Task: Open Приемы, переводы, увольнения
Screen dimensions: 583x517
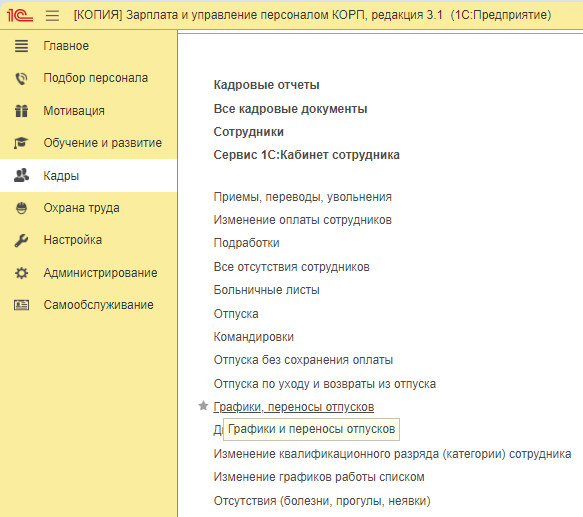Action: point(303,197)
